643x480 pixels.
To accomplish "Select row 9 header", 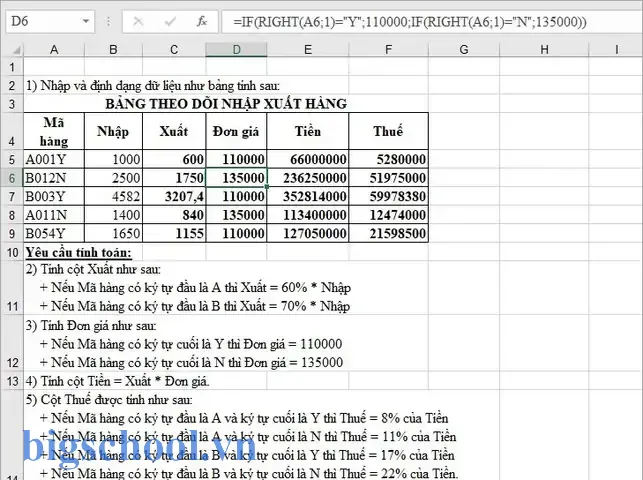I will [x=12, y=234].
